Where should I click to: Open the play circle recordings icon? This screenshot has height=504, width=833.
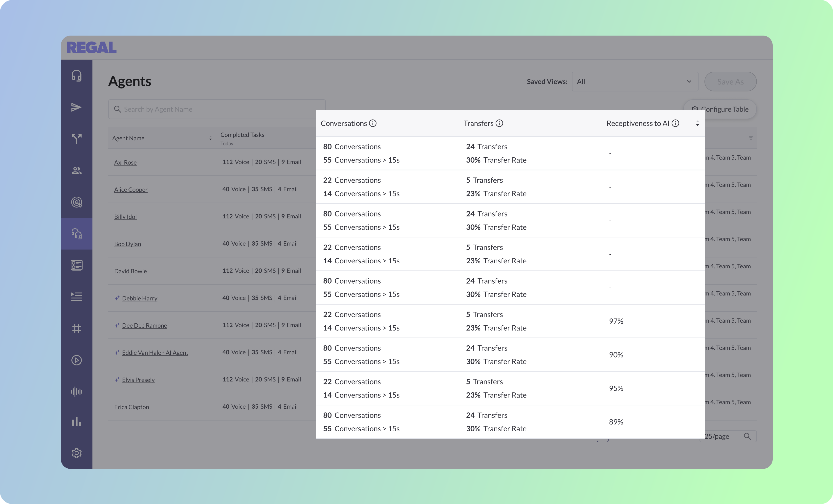[76, 360]
